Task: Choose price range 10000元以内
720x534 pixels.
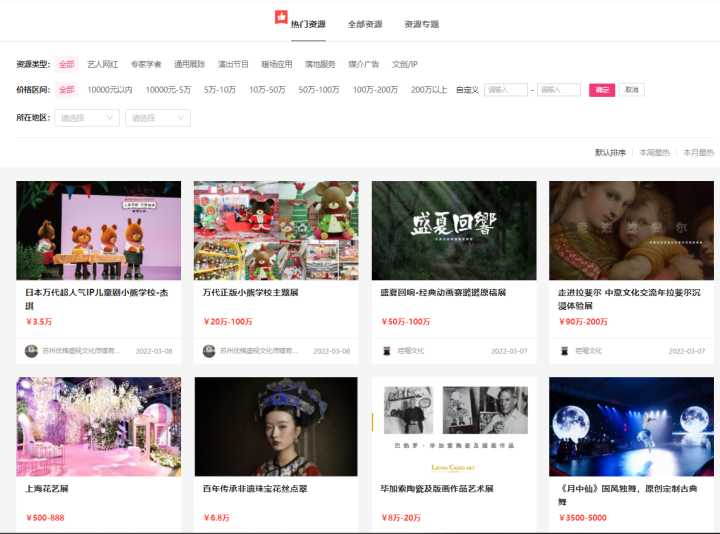Action: pos(110,90)
